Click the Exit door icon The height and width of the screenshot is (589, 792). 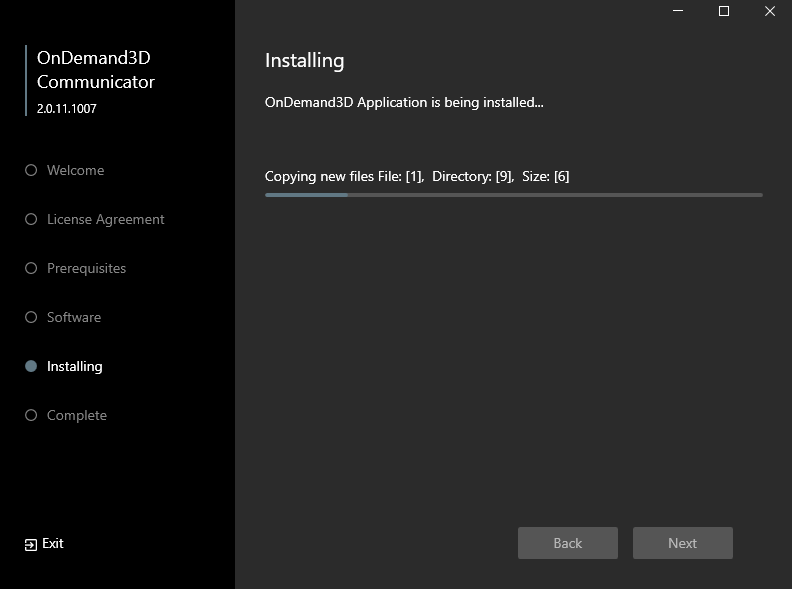click(31, 545)
